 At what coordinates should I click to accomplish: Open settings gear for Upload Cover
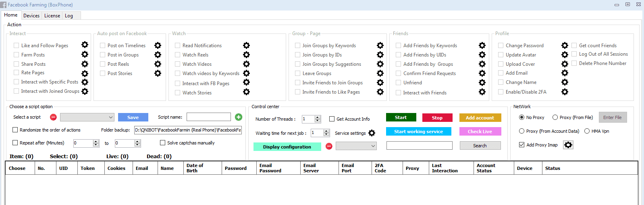coord(565,64)
